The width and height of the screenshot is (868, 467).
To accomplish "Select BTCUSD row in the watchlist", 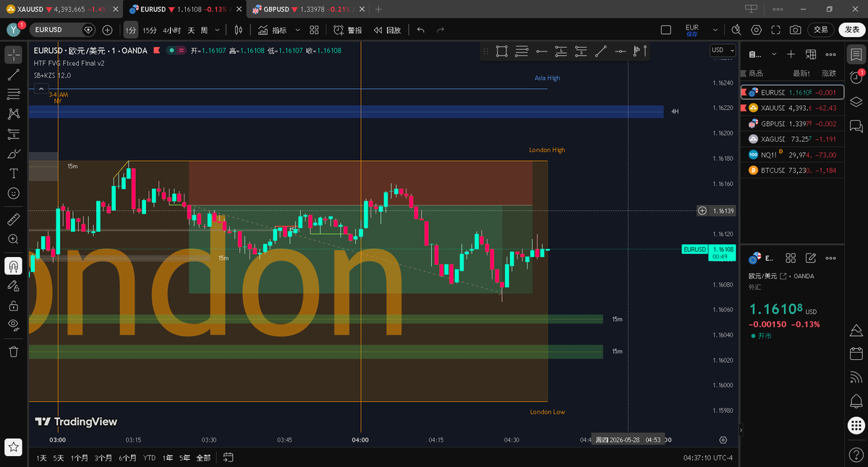I will click(x=792, y=170).
